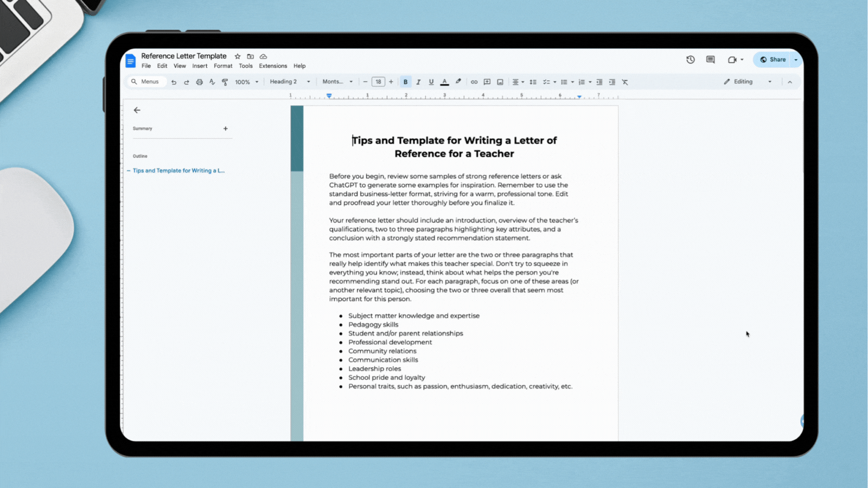Open the Insert menu

200,66
